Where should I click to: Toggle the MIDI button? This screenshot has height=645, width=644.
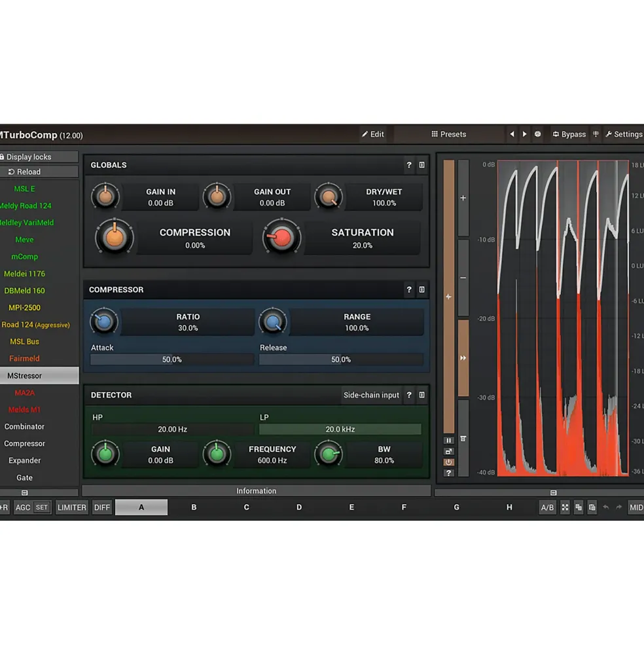(x=635, y=507)
